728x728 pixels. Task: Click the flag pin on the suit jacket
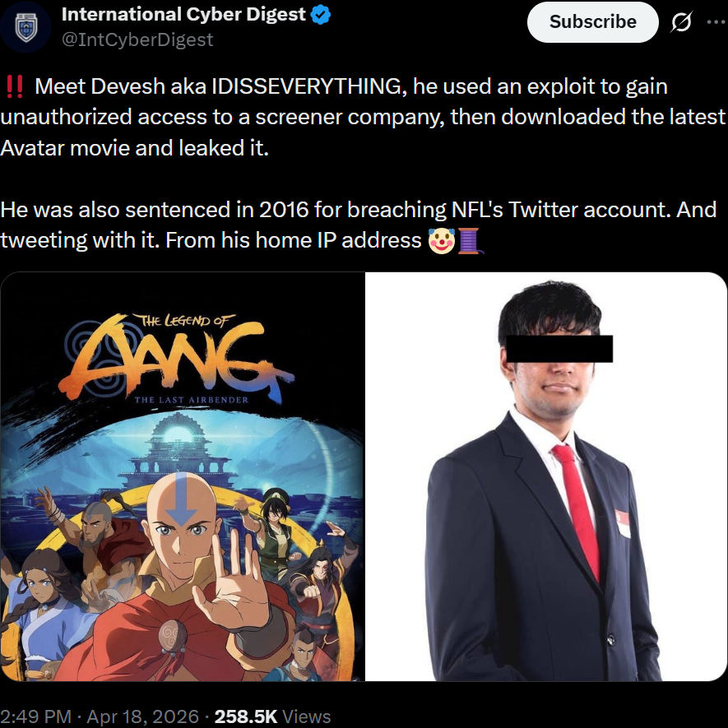pyautogui.click(x=623, y=523)
